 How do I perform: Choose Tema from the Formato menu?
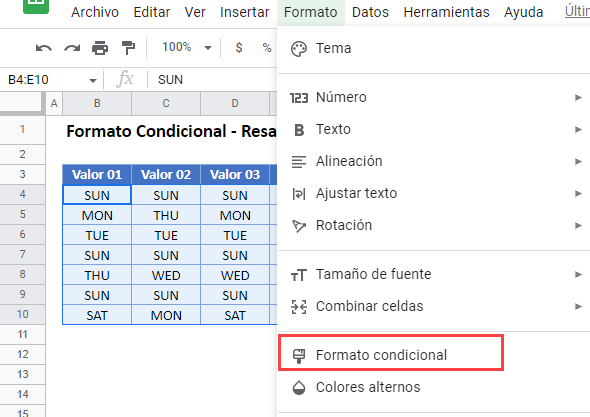(x=434, y=49)
